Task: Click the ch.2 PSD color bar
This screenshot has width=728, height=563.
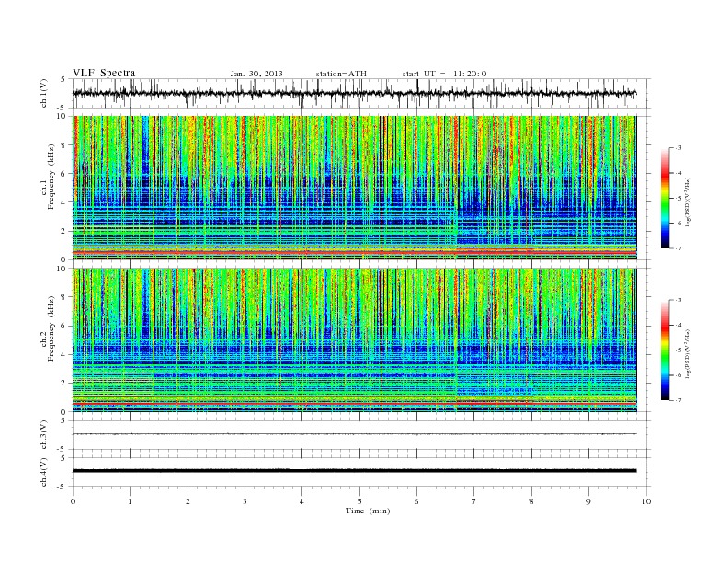Action: click(665, 350)
